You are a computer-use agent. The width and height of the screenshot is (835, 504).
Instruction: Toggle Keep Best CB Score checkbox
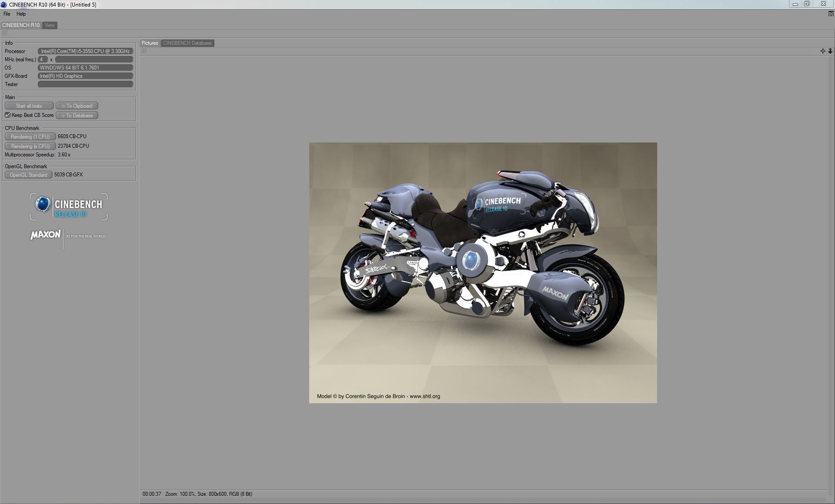[7, 115]
